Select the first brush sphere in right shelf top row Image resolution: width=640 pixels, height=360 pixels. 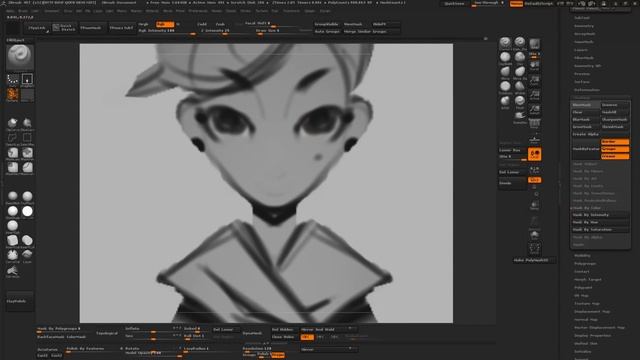click(505, 43)
